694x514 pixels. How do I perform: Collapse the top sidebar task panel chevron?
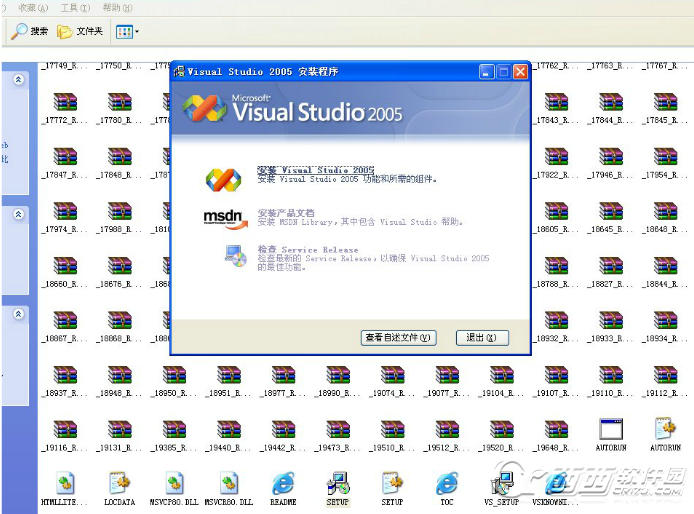[x=18, y=79]
